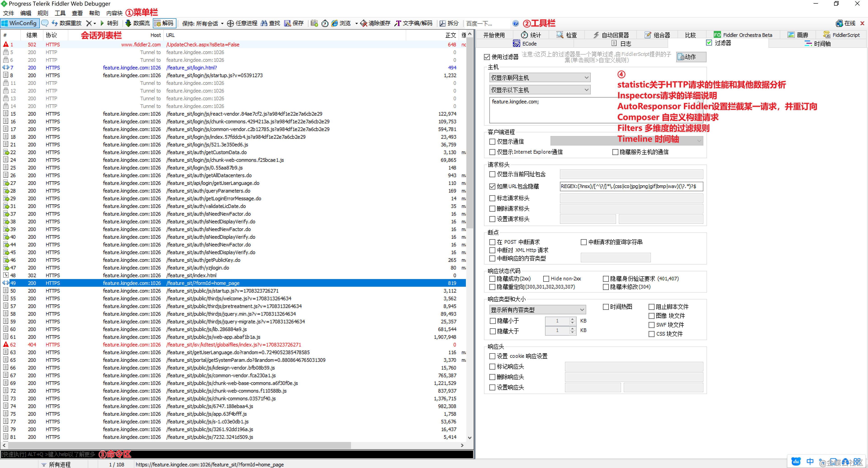The image size is (868, 468).
Task: Click the 查找 binoculars find icon
Action: [x=264, y=23]
